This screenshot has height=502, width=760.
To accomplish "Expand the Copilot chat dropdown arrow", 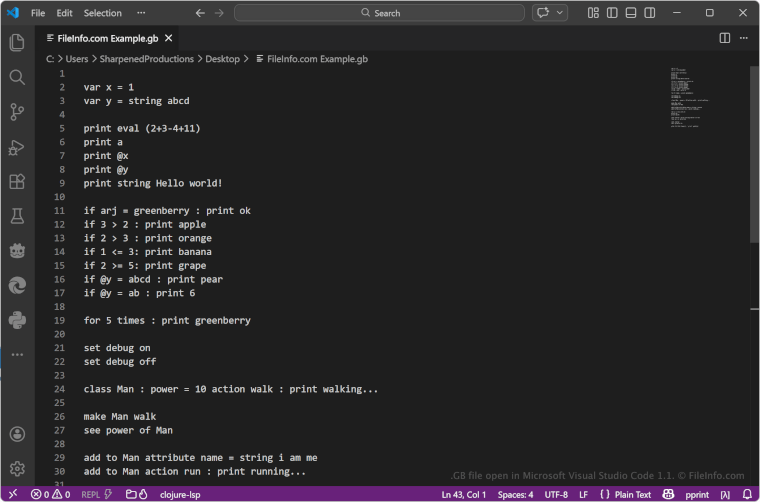I will 560,13.
